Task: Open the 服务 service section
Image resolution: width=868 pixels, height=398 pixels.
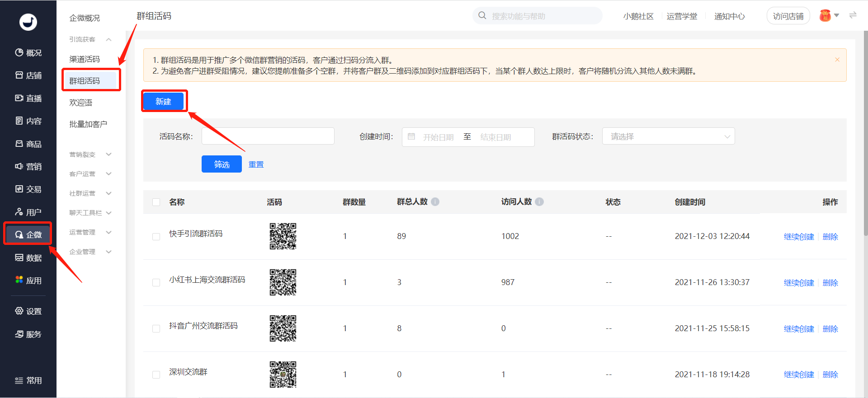Action: point(28,334)
